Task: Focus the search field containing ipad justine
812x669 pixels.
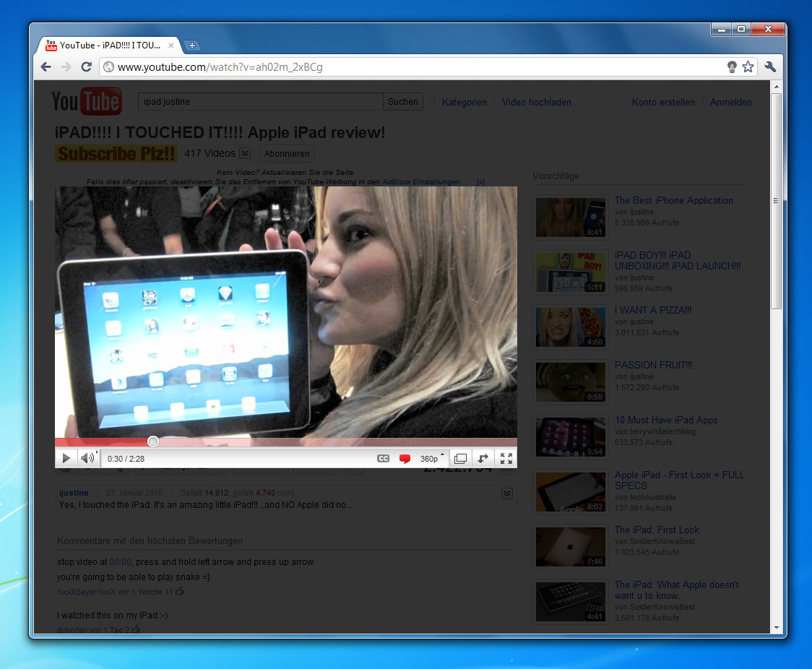Action: tap(261, 101)
